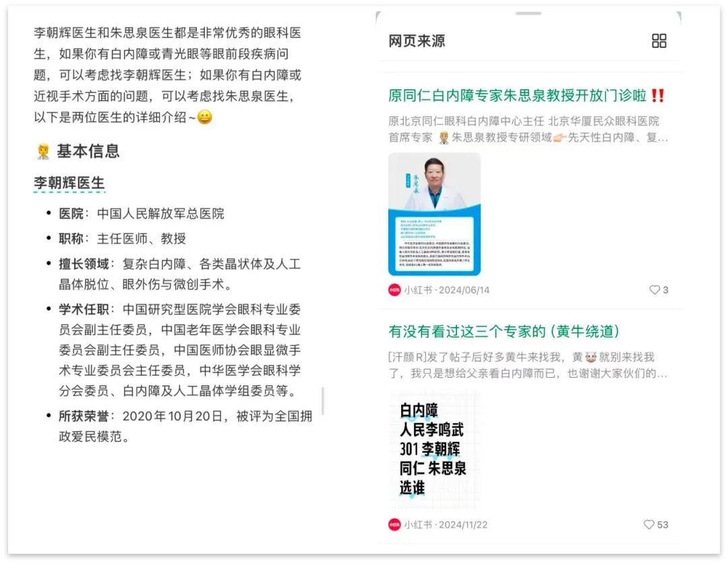
Task: Grab the drag handle atop source panel
Action: coord(528,13)
